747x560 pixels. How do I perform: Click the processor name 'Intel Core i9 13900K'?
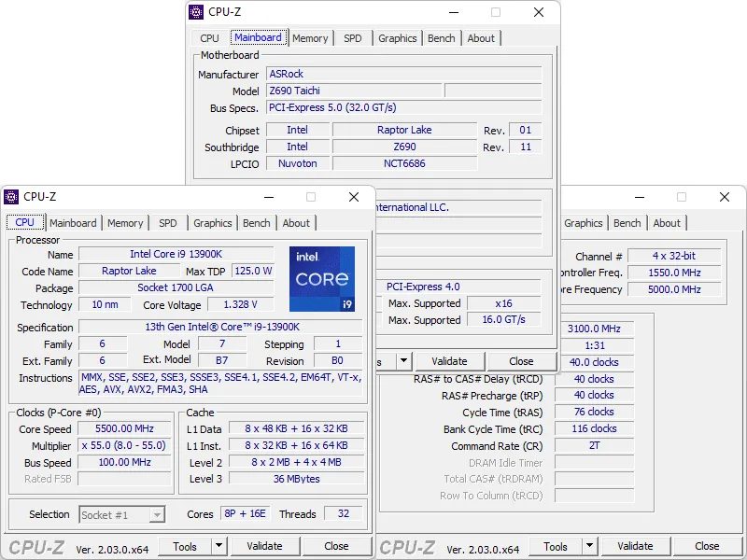(x=176, y=254)
